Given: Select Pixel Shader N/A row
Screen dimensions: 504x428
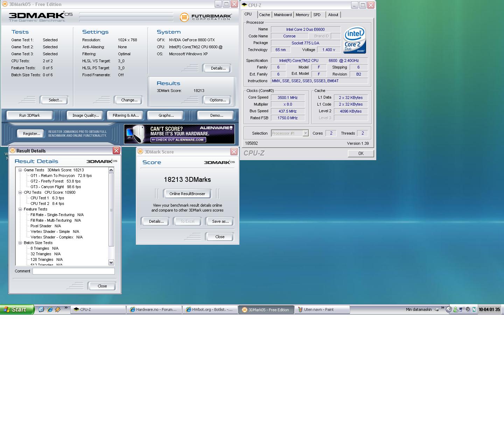Looking at the screenshot, I should (x=45, y=226).
